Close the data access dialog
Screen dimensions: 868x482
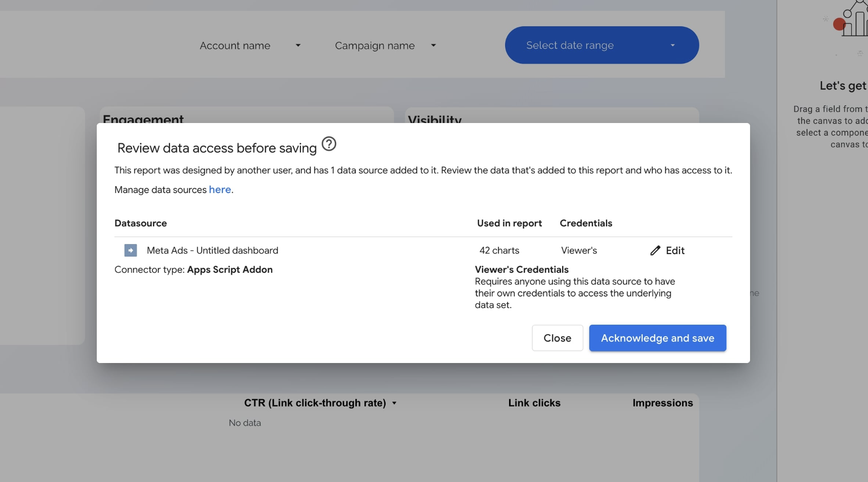[x=557, y=338]
